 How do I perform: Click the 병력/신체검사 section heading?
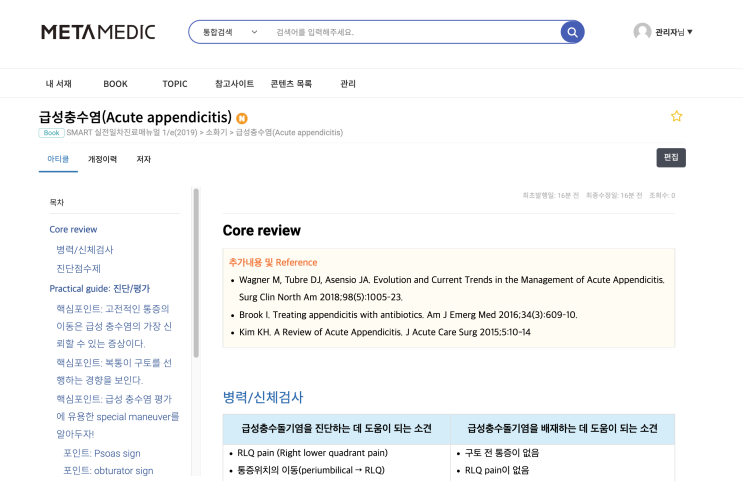[263, 397]
